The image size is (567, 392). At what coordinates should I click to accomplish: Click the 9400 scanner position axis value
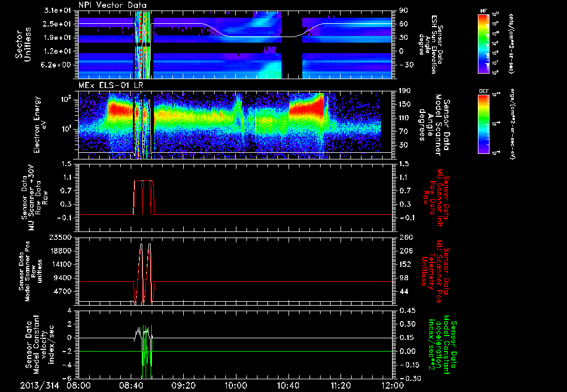coord(62,278)
